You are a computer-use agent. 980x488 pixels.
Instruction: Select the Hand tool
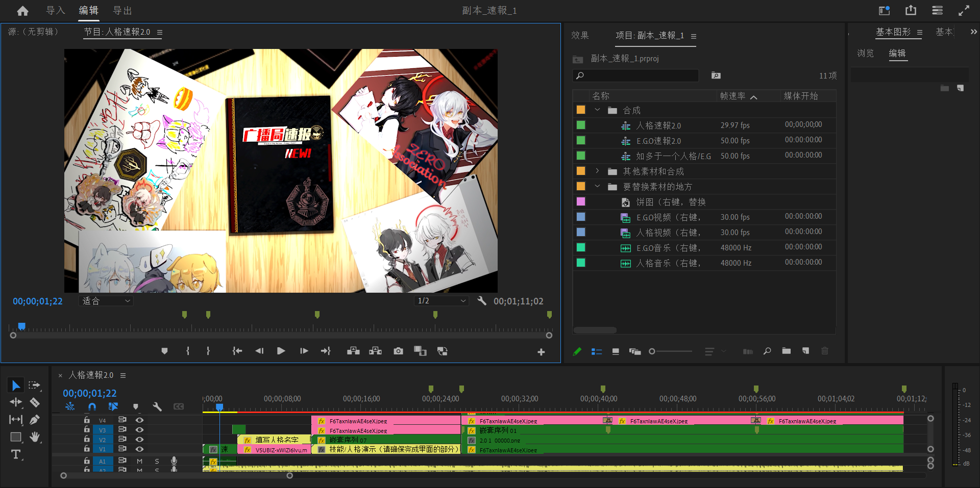pyautogui.click(x=35, y=437)
